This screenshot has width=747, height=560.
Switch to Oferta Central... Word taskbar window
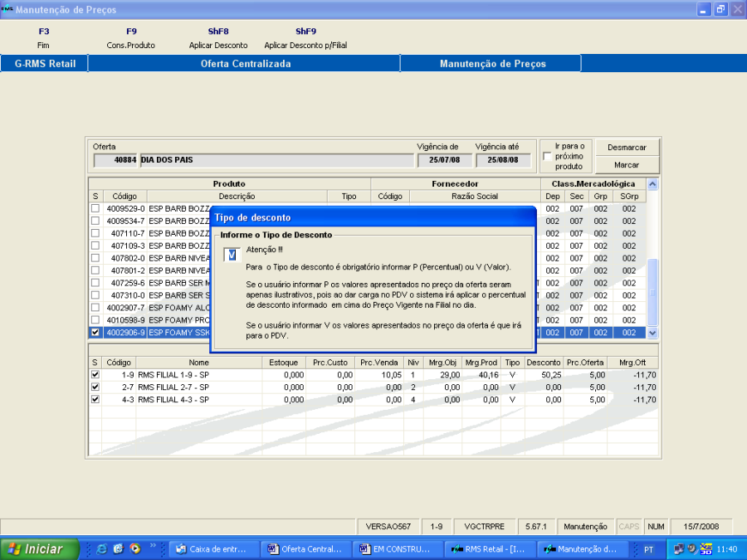306,549
